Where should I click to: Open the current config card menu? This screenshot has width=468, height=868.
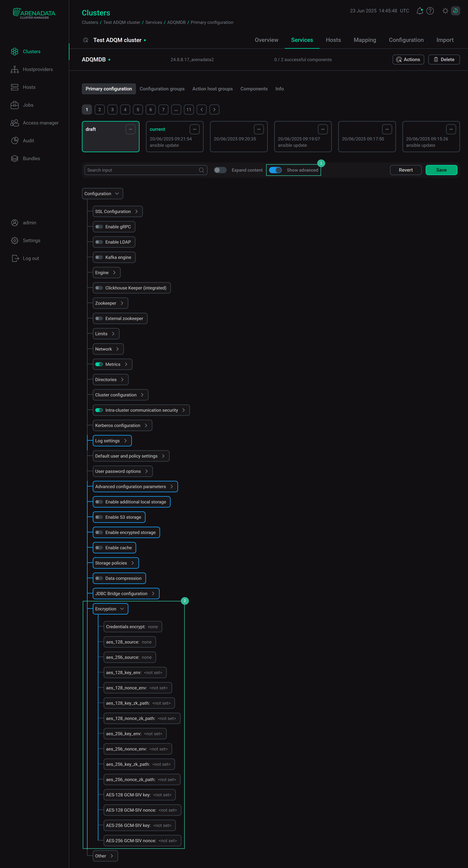coord(194,129)
